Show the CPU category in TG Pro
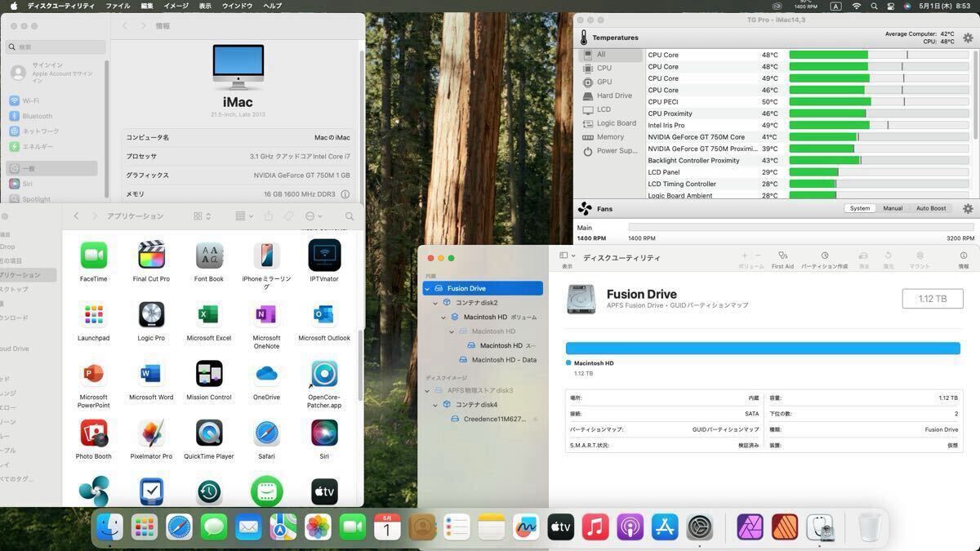980x551 pixels. 612,69
